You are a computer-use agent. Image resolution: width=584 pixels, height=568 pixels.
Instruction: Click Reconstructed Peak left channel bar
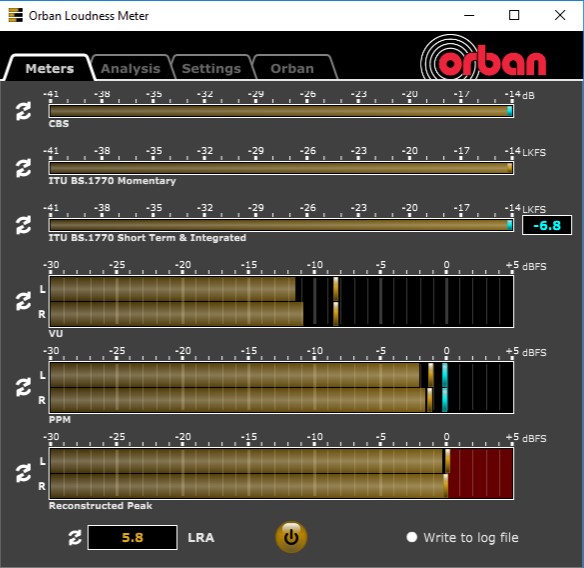click(x=281, y=461)
